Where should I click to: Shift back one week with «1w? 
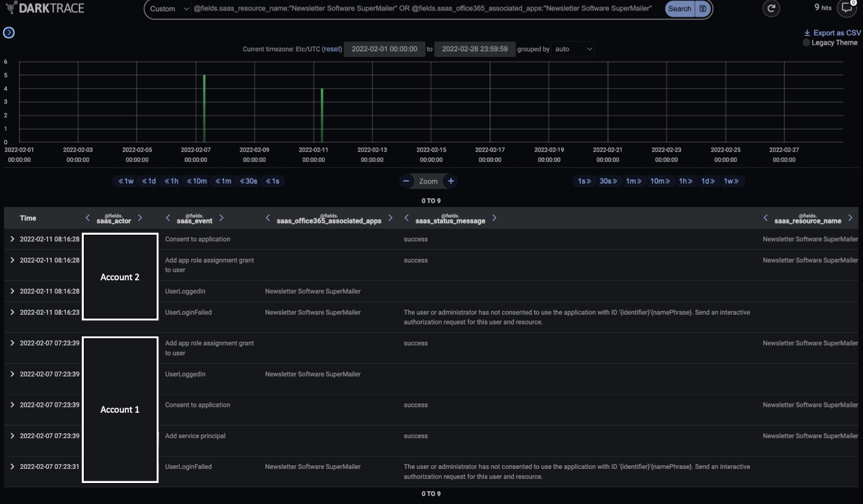click(x=126, y=181)
